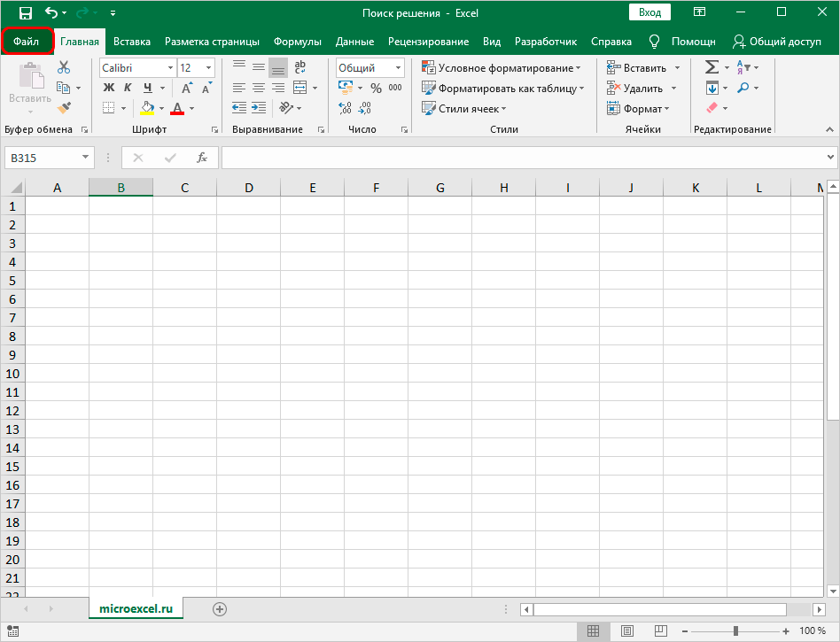Switch to Разметка страницы tab
This screenshot has width=840, height=642.
212,42
